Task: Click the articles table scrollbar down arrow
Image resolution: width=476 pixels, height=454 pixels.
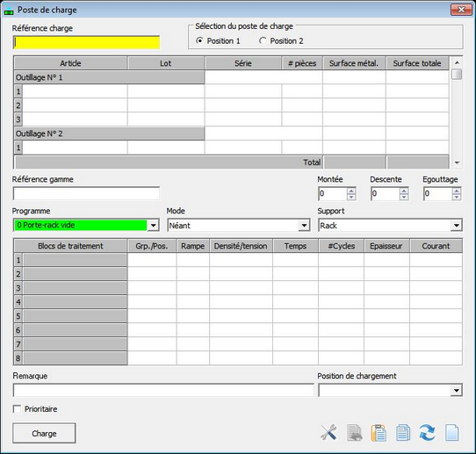Action: coord(457,163)
